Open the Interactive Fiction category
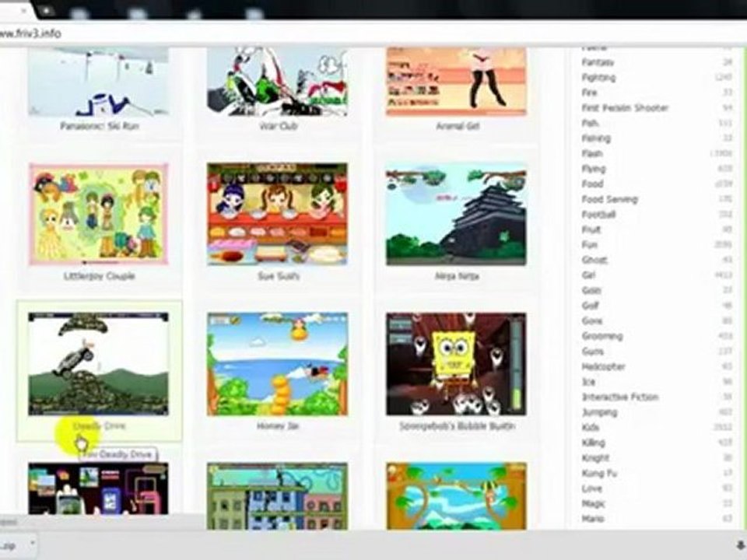The image size is (747, 560). (620, 397)
